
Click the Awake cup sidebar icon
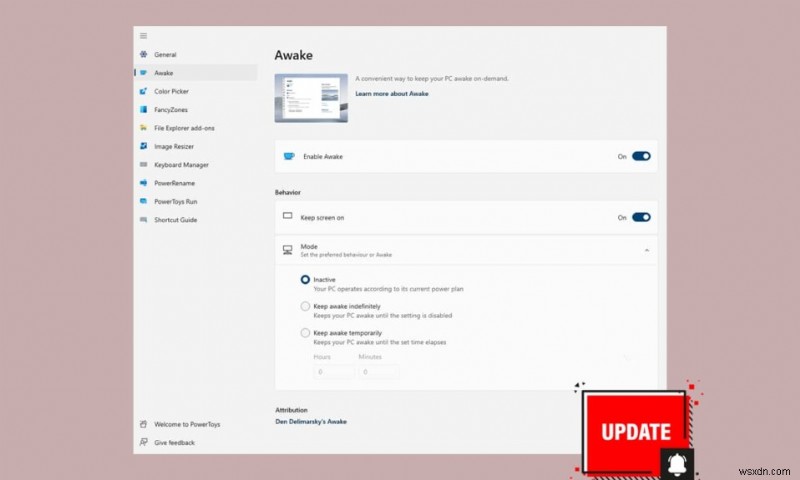point(143,72)
